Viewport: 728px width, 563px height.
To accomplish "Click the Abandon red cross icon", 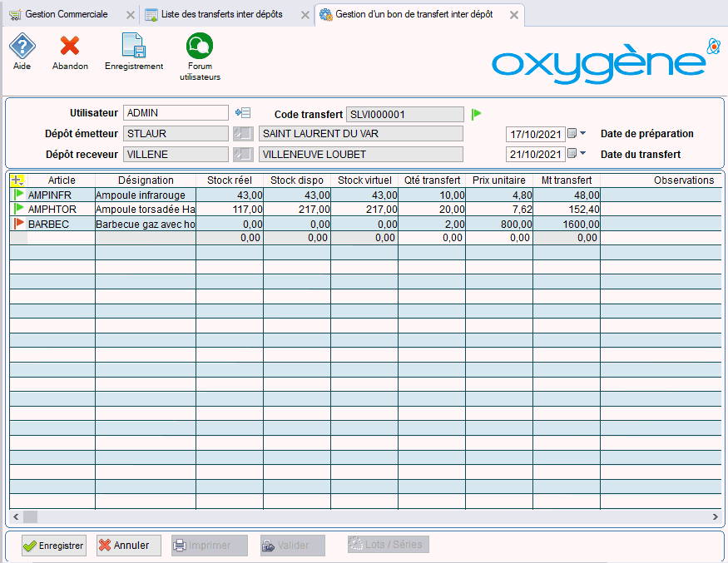I will (x=70, y=47).
